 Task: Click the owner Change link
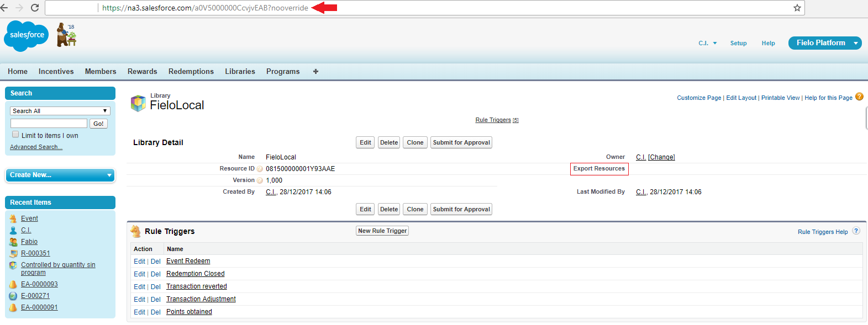pos(661,157)
